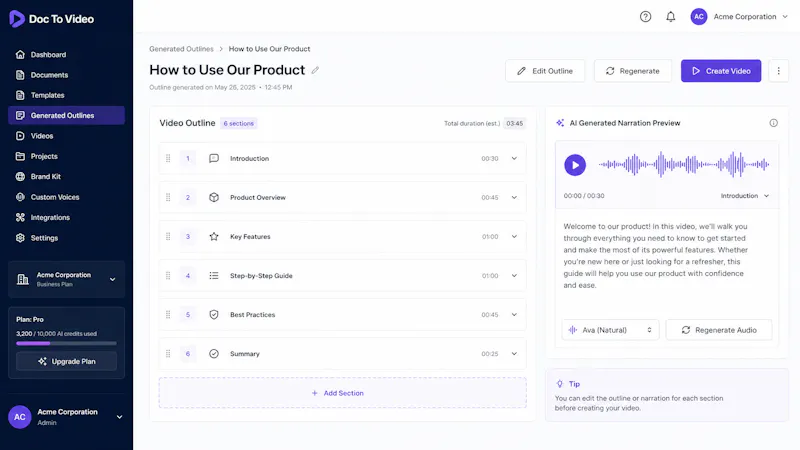The image size is (800, 450).
Task: Click the Create Video button
Action: (721, 71)
